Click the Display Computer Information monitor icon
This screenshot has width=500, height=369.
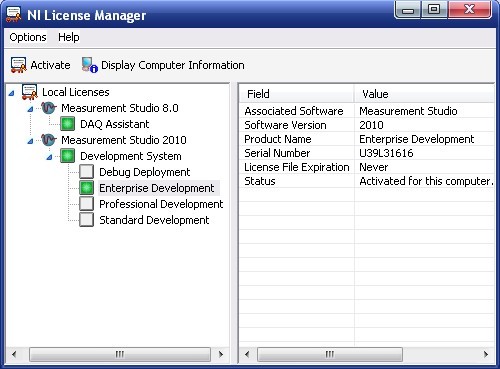pyautogui.click(x=89, y=65)
